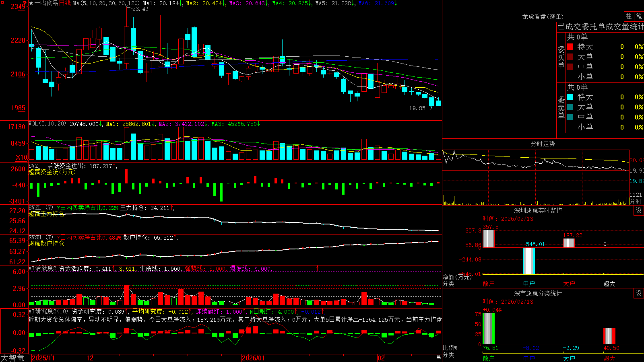Open MA(5,10,20,30,60,120) indicator parameters
The image size is (644, 362).
106,3
